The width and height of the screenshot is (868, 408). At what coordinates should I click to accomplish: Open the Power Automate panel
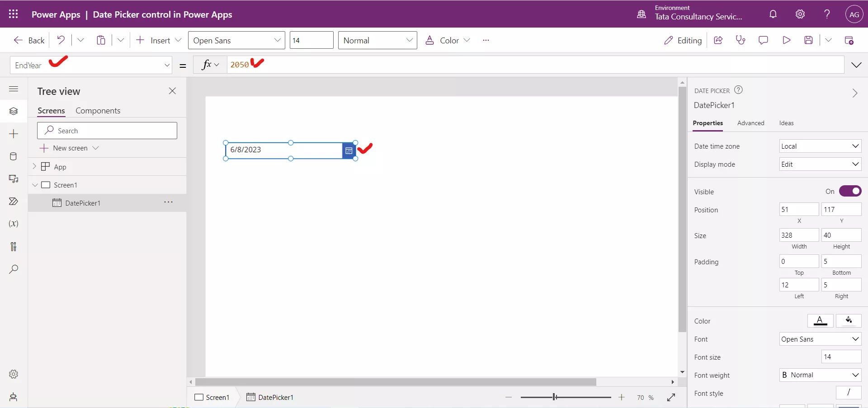click(14, 202)
